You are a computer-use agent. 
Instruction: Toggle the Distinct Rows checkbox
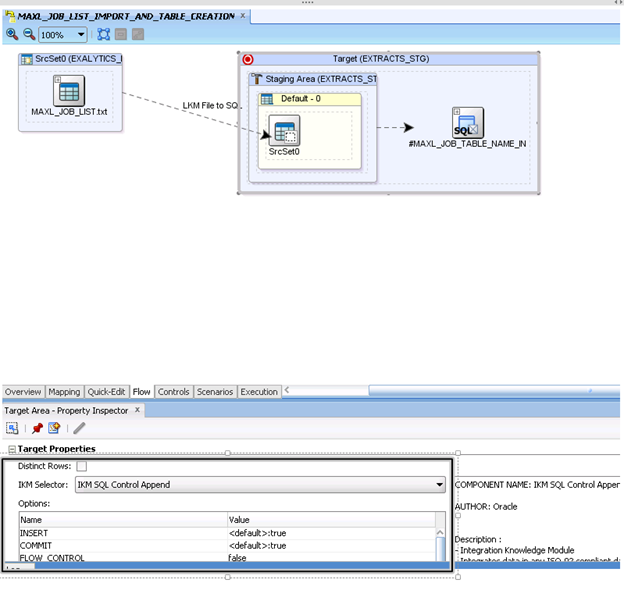click(x=82, y=466)
